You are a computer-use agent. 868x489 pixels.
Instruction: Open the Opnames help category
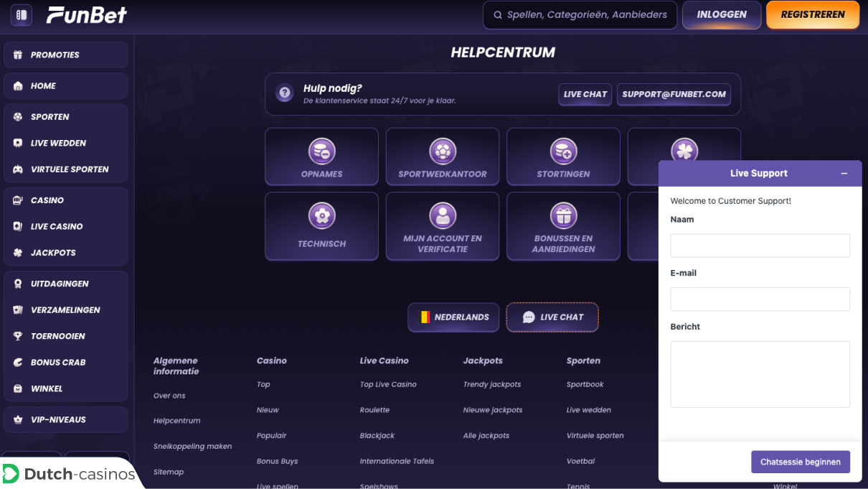[x=321, y=157]
